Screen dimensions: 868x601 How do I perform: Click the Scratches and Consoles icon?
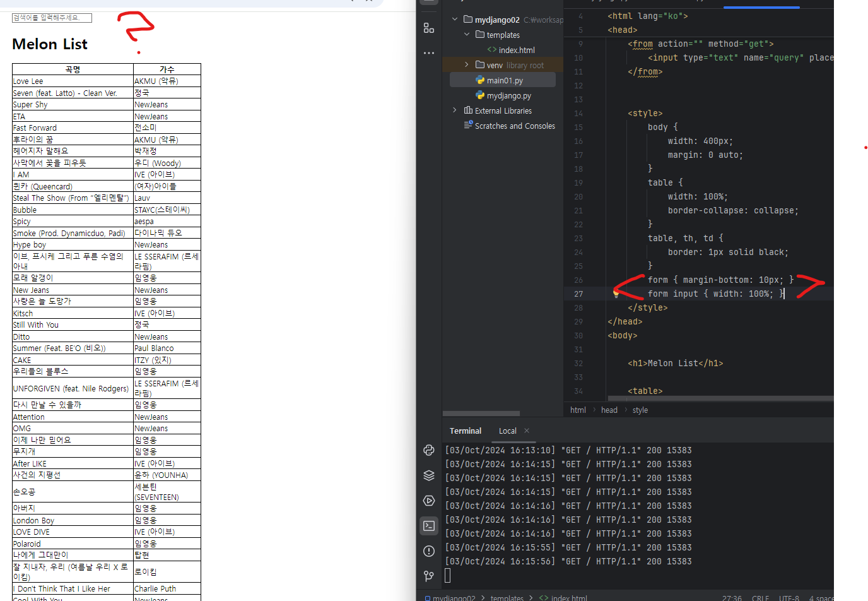[x=468, y=125]
